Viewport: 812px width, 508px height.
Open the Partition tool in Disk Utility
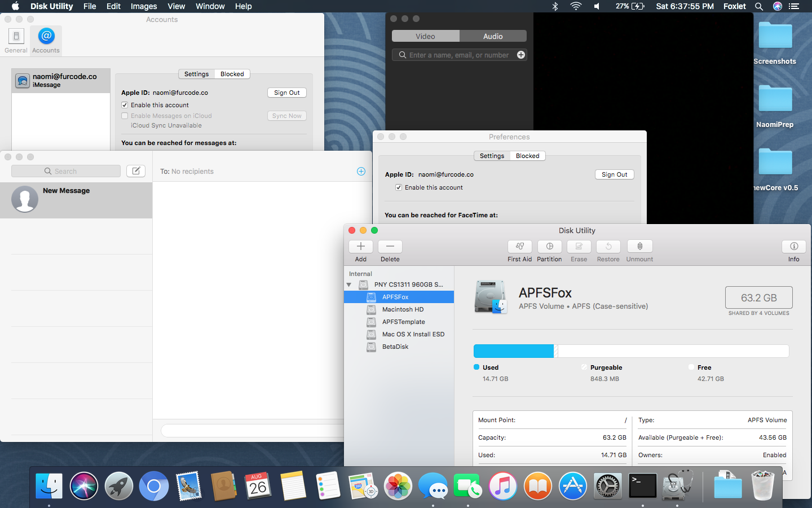tap(550, 246)
